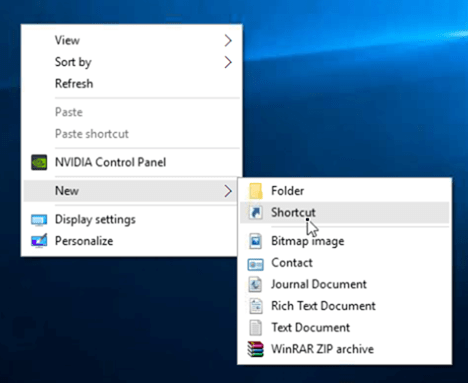This screenshot has width=468, height=383.
Task: Create a new Text Document
Action: click(345, 328)
